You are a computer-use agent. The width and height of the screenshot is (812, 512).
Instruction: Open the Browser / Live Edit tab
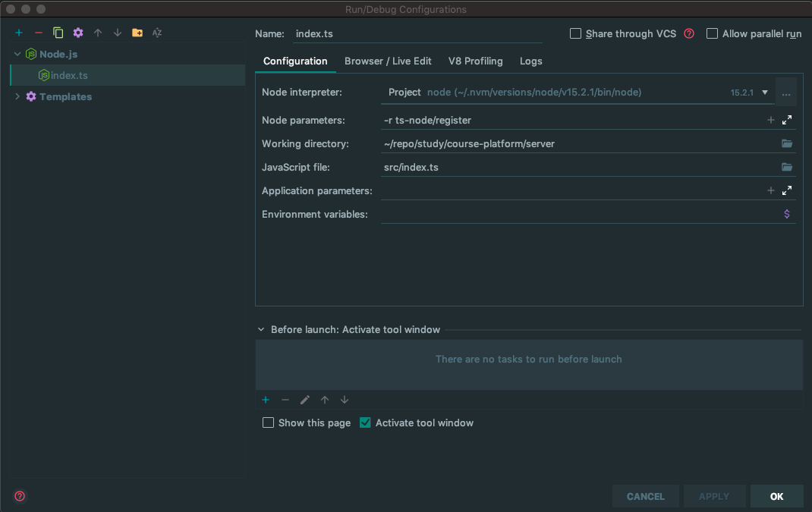click(x=388, y=61)
